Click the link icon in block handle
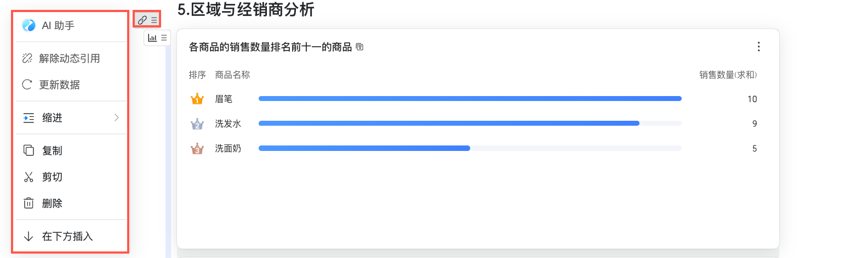This screenshot has height=258, width=868. click(x=142, y=20)
